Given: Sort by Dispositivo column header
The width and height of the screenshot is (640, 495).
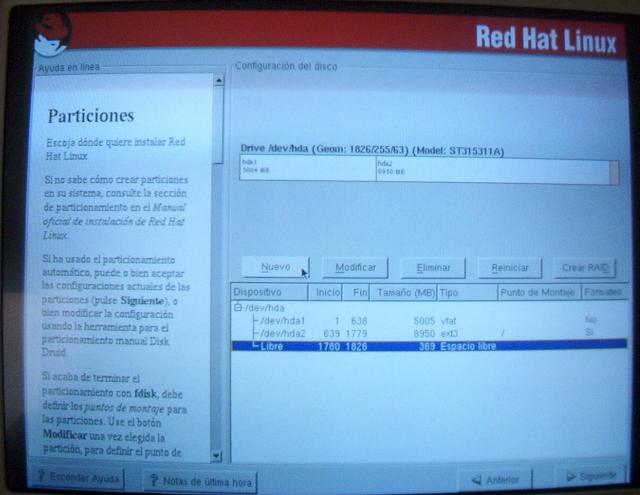Looking at the screenshot, I should tap(269, 292).
